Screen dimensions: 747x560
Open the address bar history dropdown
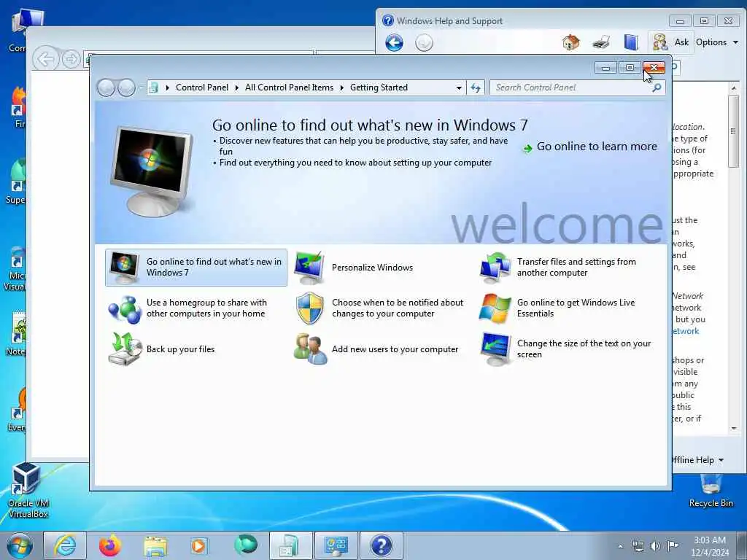coord(459,87)
